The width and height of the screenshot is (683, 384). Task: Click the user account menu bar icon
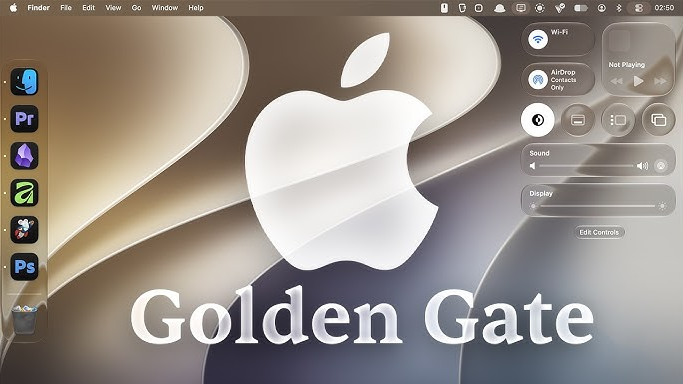coord(602,8)
